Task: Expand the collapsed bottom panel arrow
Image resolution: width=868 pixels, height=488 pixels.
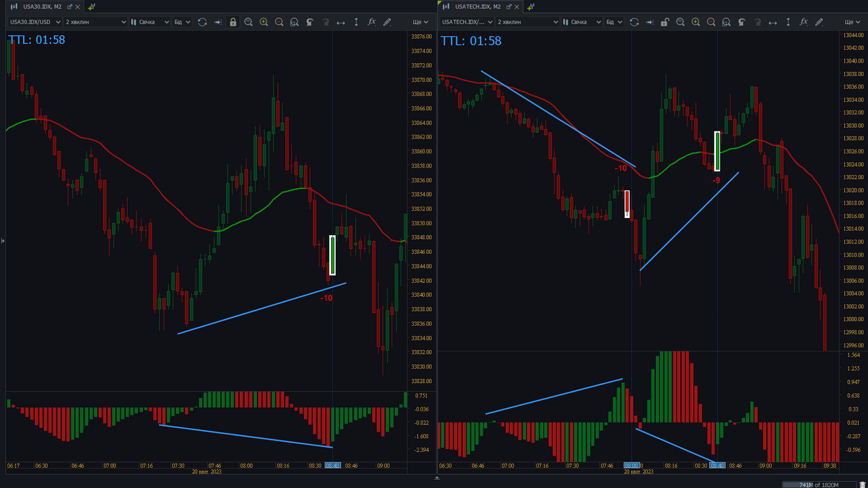Action: tap(437, 478)
